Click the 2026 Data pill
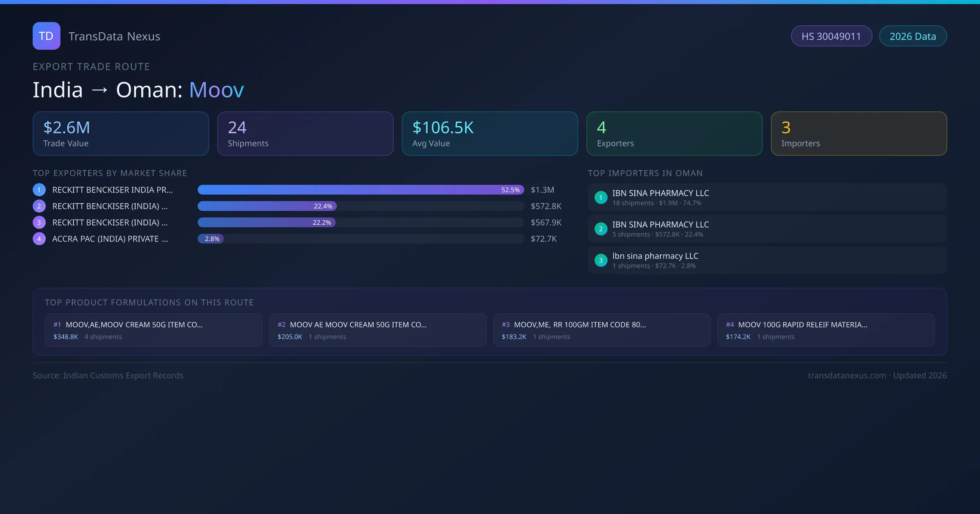 point(913,36)
